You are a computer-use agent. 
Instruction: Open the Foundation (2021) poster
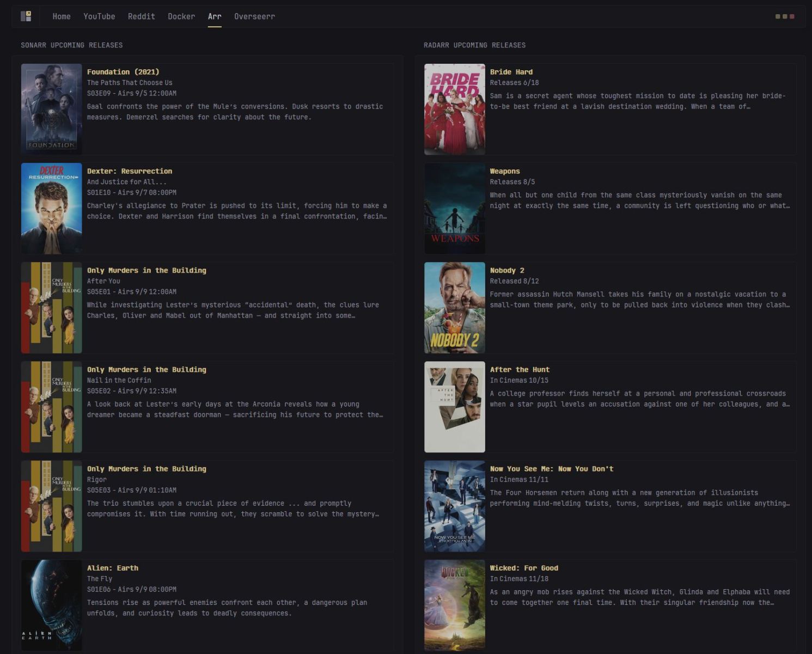(52, 109)
